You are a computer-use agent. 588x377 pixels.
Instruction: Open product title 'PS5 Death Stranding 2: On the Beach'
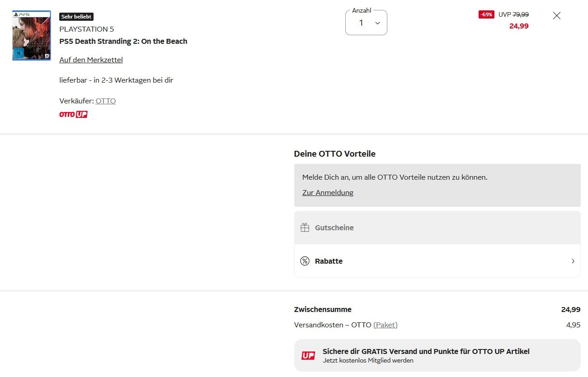[123, 41]
